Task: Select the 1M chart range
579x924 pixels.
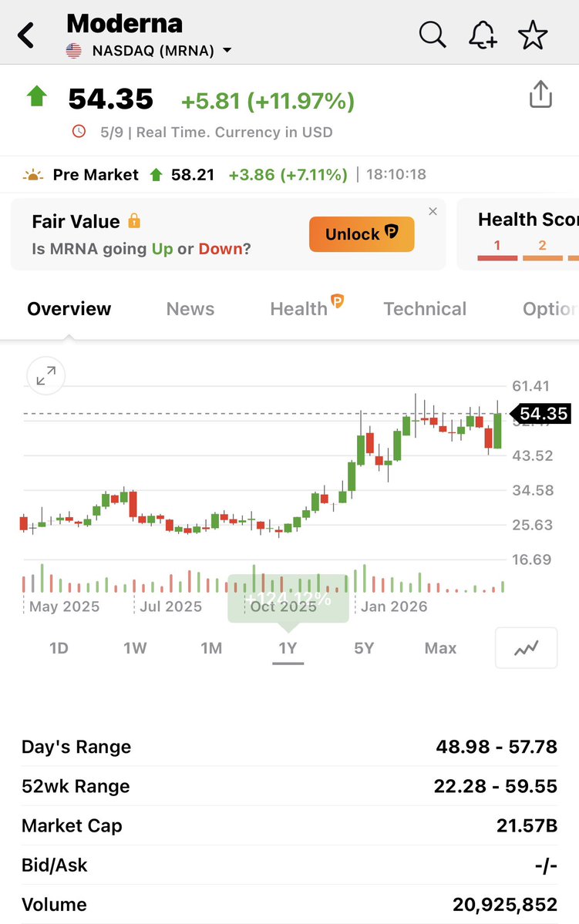Action: (x=211, y=648)
